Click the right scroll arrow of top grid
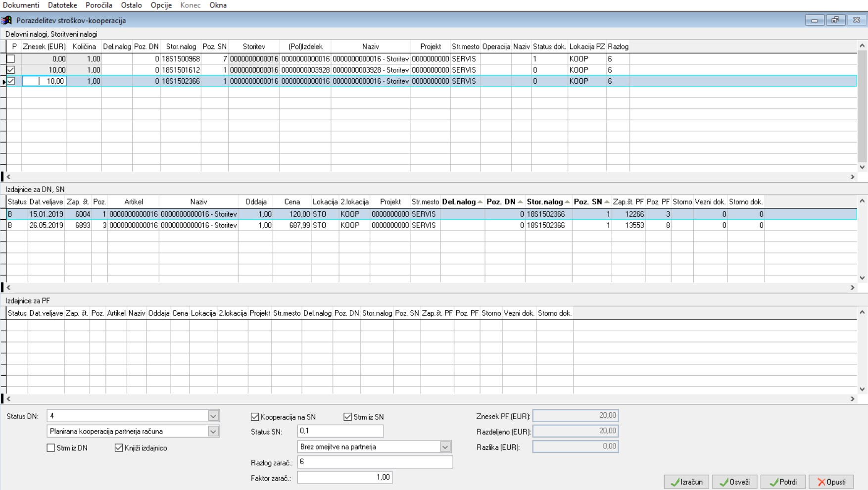868x490 pixels. point(852,177)
